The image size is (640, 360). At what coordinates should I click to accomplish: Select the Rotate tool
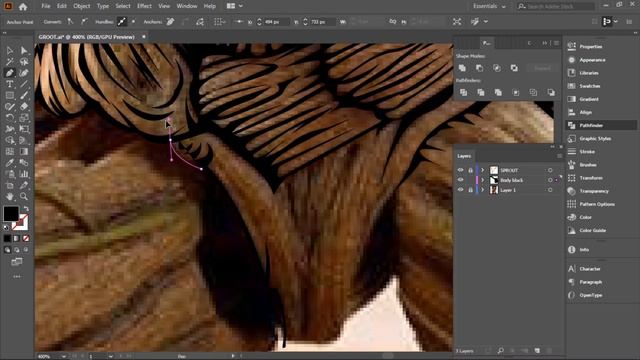tap(10, 118)
